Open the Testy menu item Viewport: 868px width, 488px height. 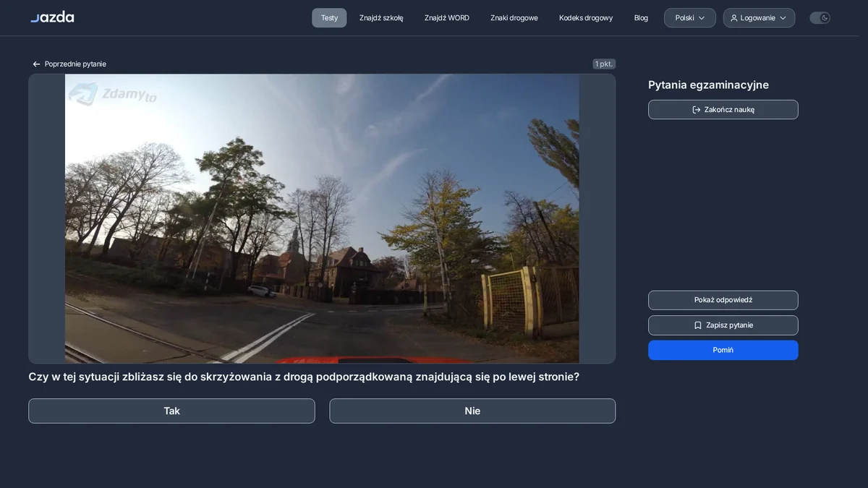[329, 18]
